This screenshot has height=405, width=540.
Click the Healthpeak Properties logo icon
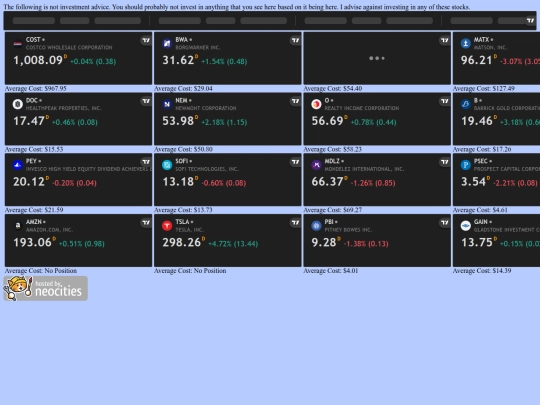click(x=18, y=104)
